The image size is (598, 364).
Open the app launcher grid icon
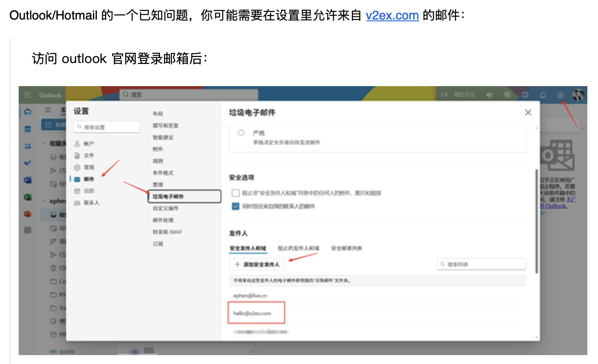tap(28, 95)
